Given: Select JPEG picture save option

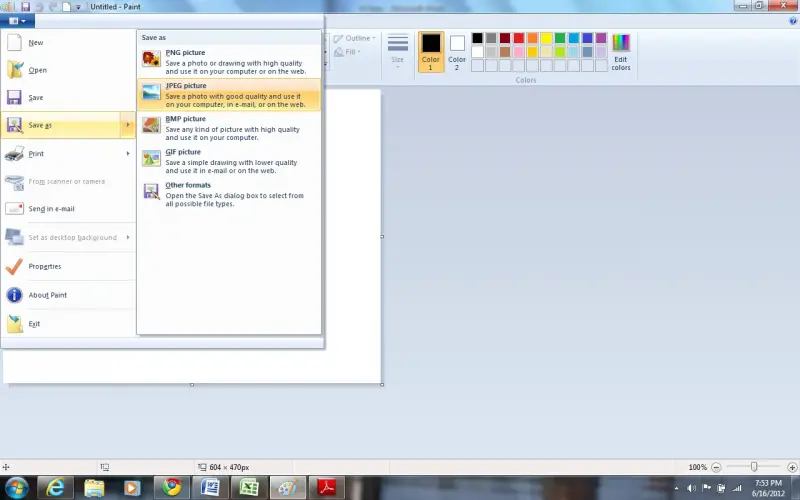Looking at the screenshot, I should 229,95.
